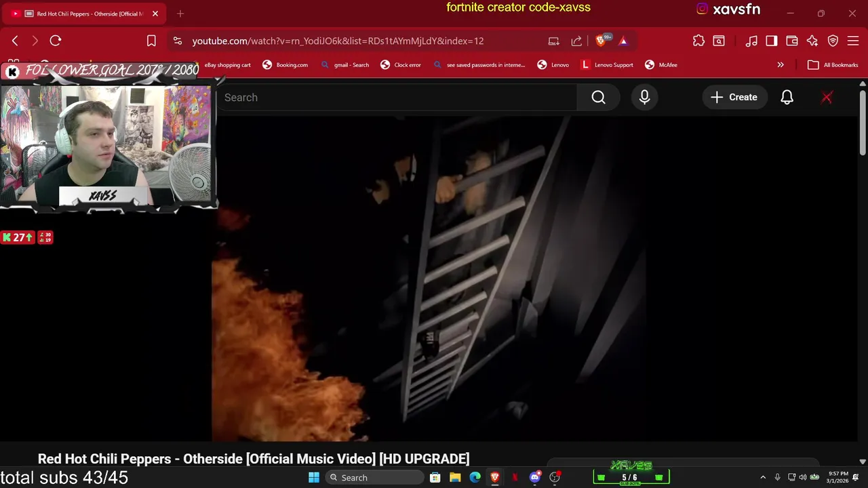
Task: Open the YouTube Create button
Action: click(x=734, y=98)
